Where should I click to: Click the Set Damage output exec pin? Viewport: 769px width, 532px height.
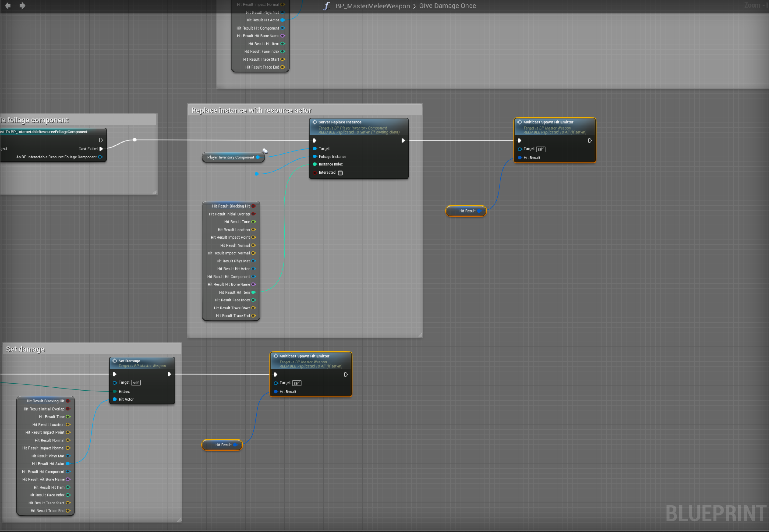(x=169, y=374)
